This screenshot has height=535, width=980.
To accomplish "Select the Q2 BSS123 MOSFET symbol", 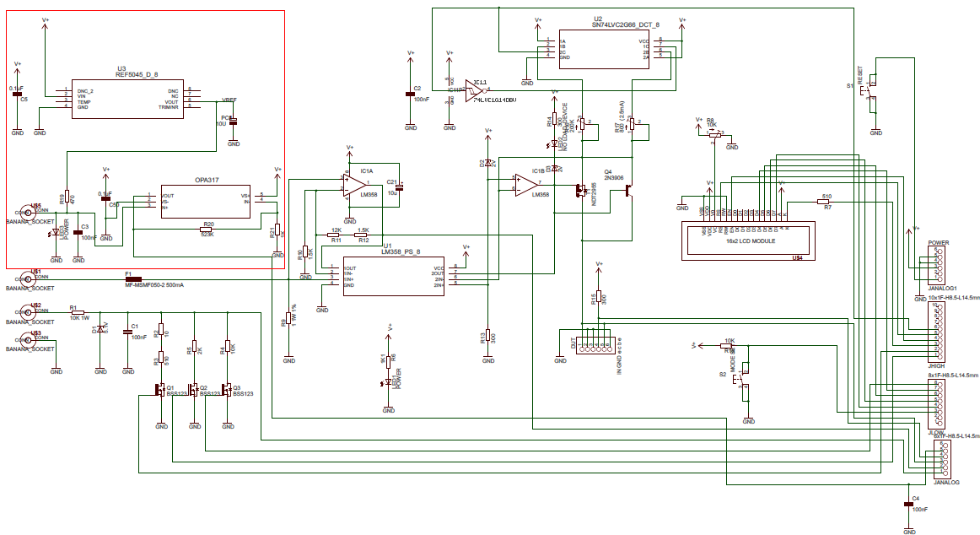I will (193, 389).
